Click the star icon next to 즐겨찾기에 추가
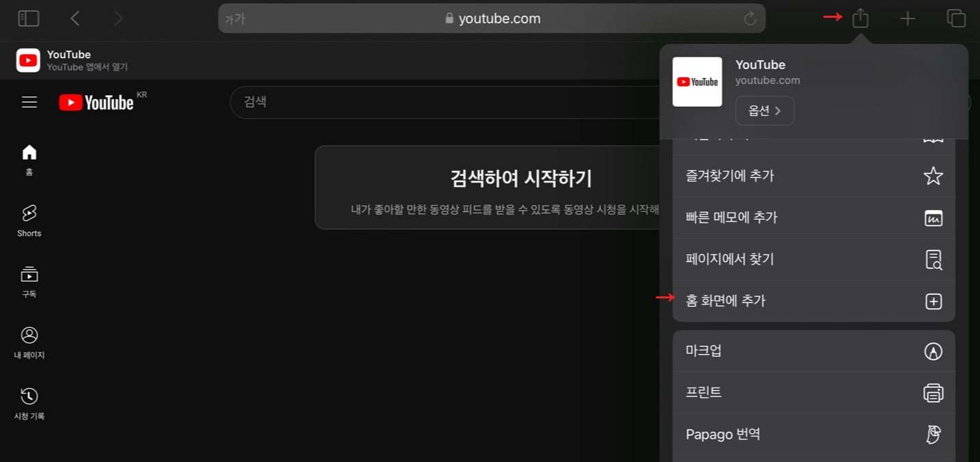 (933, 175)
